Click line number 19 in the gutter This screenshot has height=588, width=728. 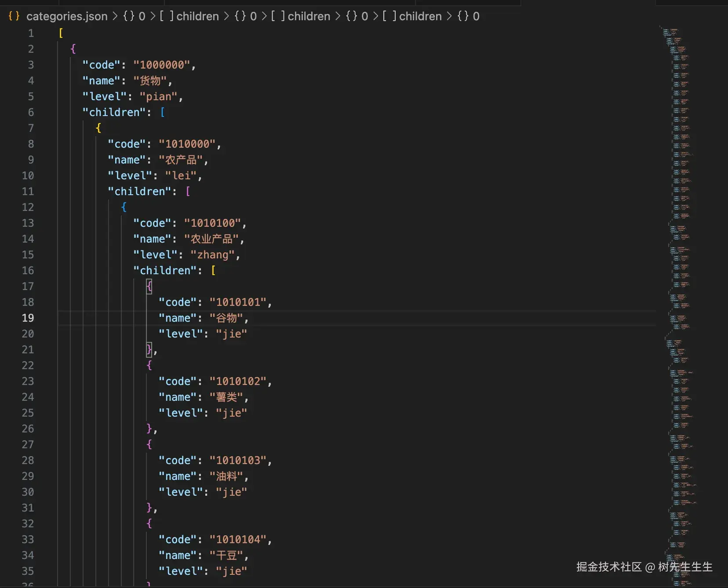click(28, 318)
